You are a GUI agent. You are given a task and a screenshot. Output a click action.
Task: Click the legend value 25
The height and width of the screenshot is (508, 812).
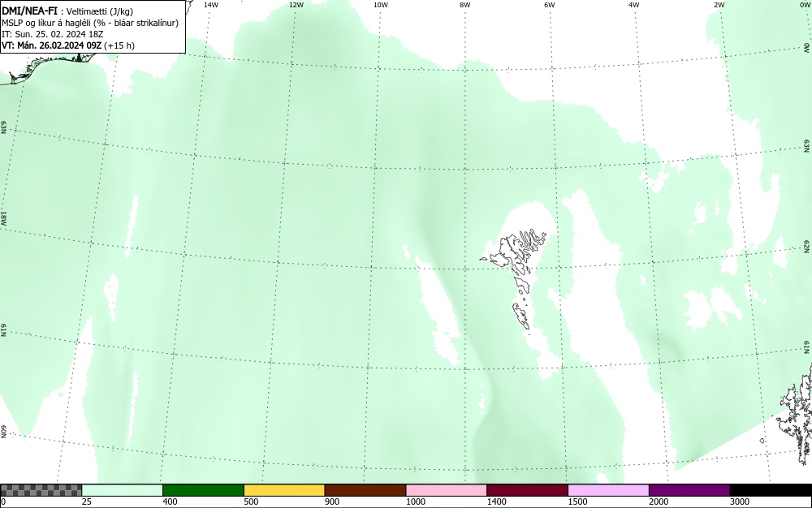pos(87,502)
